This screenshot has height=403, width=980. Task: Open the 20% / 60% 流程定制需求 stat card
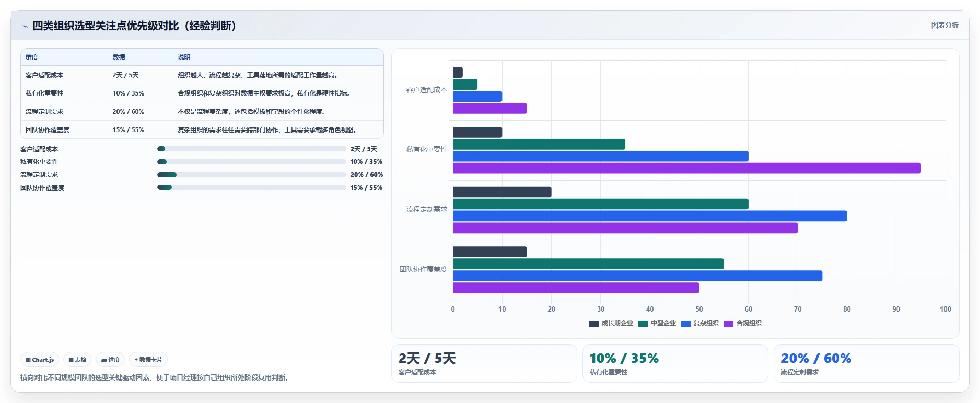(867, 363)
